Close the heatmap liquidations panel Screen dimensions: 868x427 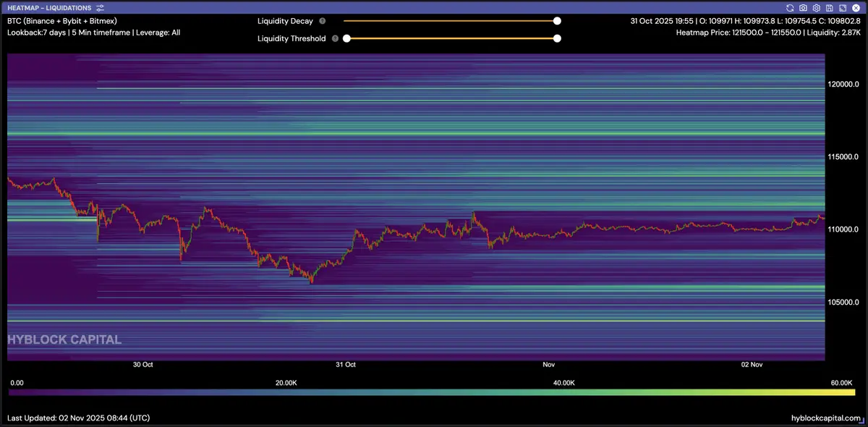(855, 7)
